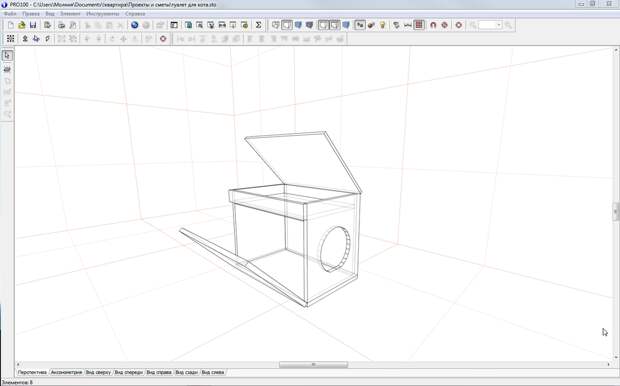Open a file with the yellow folder icon

(x=22, y=25)
